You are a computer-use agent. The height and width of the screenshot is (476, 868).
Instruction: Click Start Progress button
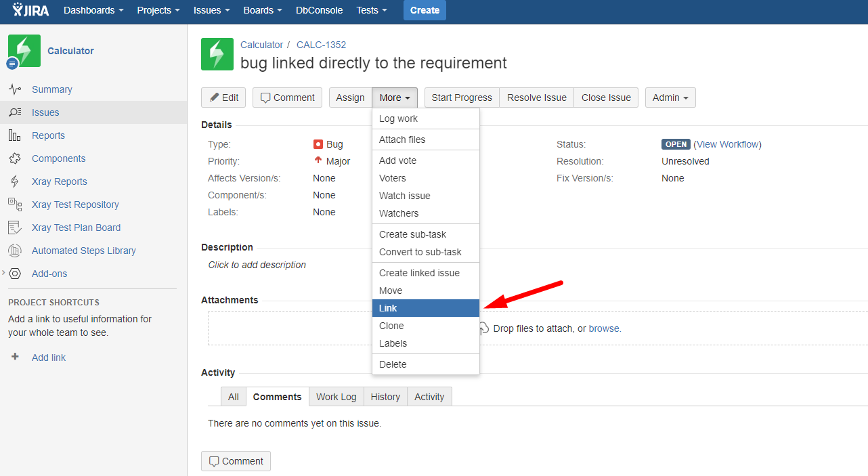pyautogui.click(x=462, y=98)
